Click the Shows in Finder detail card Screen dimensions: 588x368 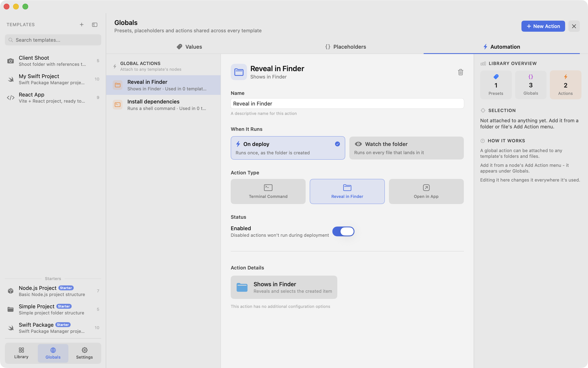point(284,287)
